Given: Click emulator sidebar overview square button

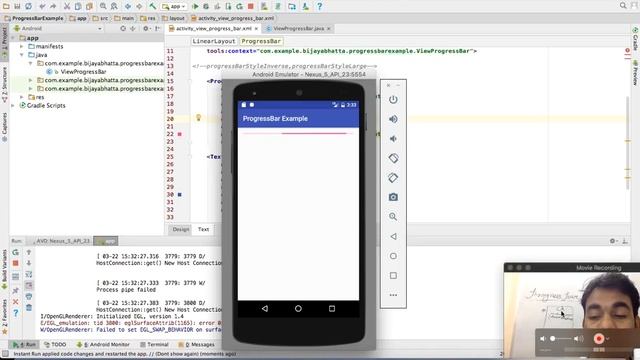Looking at the screenshot, I should click(393, 276).
